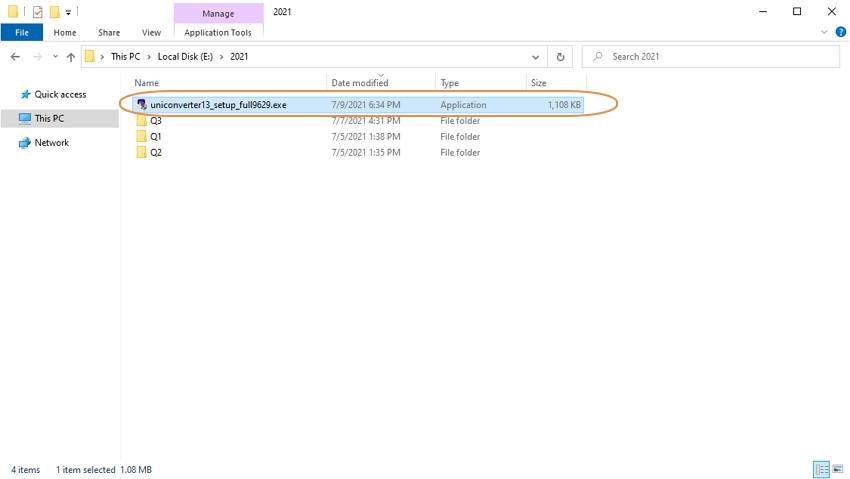850x479 pixels.
Task: Sort files by Date modified column
Action: tap(360, 83)
